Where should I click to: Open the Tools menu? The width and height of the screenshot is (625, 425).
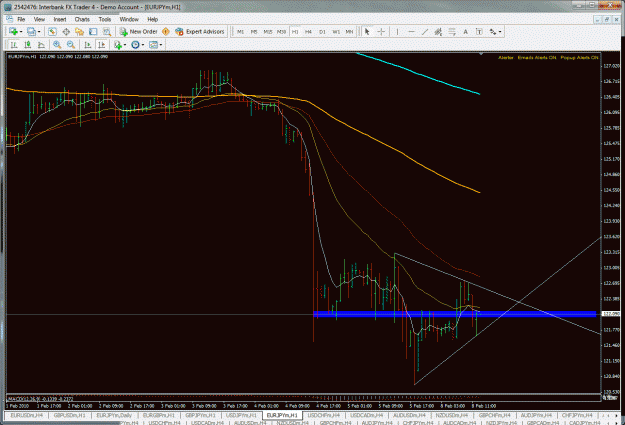[105, 19]
